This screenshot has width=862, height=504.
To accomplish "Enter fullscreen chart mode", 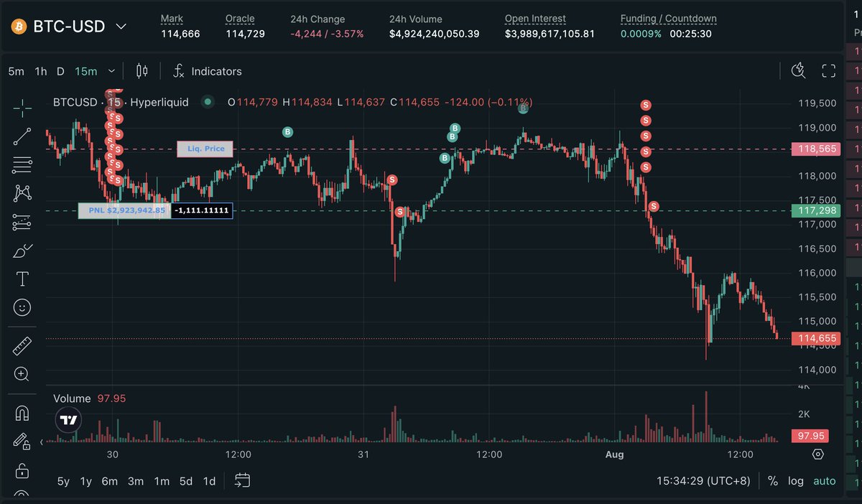I will point(829,70).
